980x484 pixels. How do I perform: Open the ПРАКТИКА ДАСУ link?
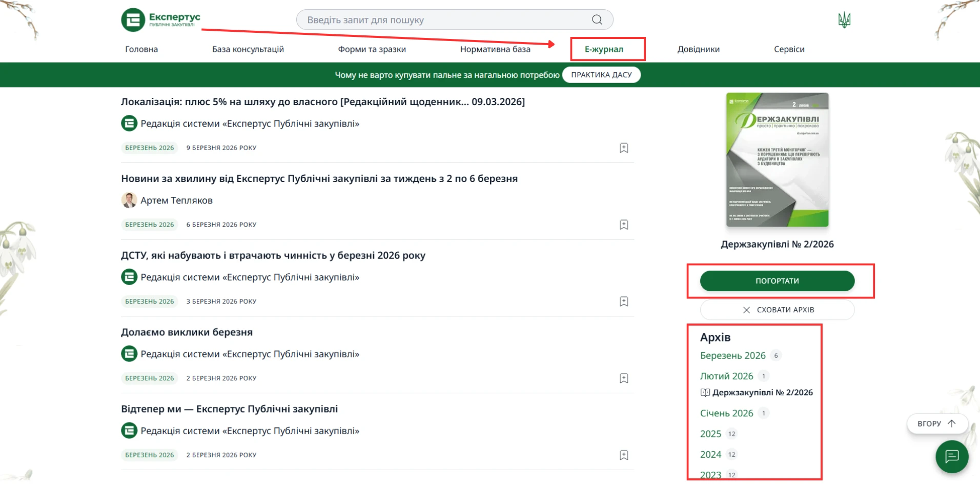point(601,74)
